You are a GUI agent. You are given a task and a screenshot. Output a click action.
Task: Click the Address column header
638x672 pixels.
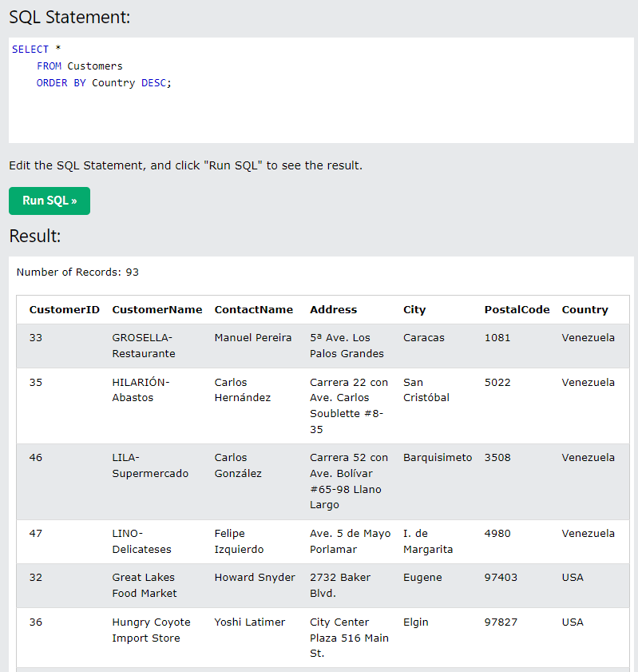333,309
